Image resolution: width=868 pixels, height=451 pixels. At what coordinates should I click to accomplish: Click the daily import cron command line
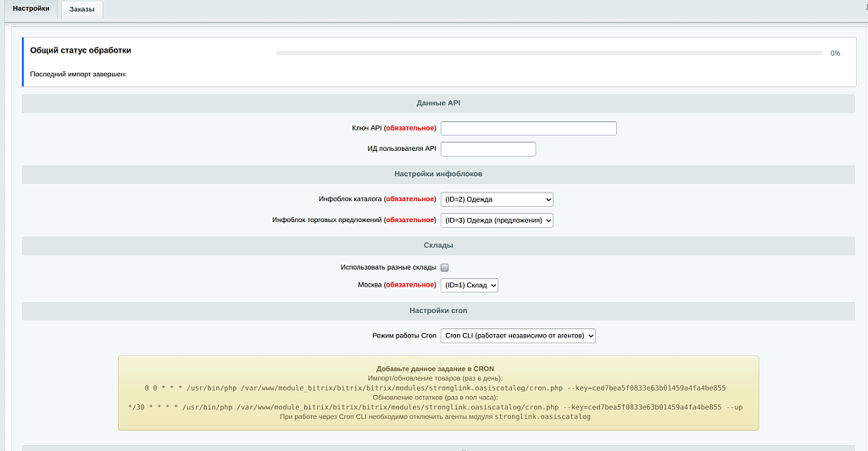pyautogui.click(x=435, y=387)
